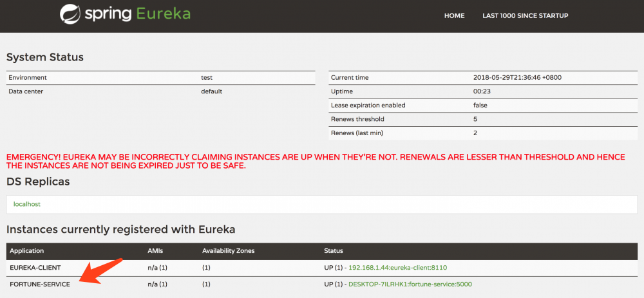This screenshot has width=644, height=298.
Task: Click the spring Eureka brand text
Action: click(138, 15)
